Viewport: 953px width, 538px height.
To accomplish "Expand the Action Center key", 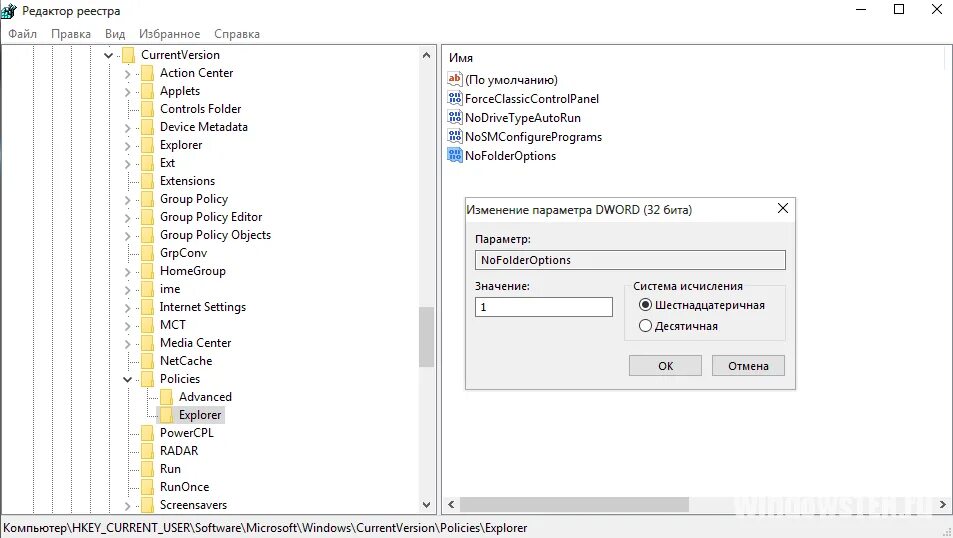I will (x=127, y=74).
